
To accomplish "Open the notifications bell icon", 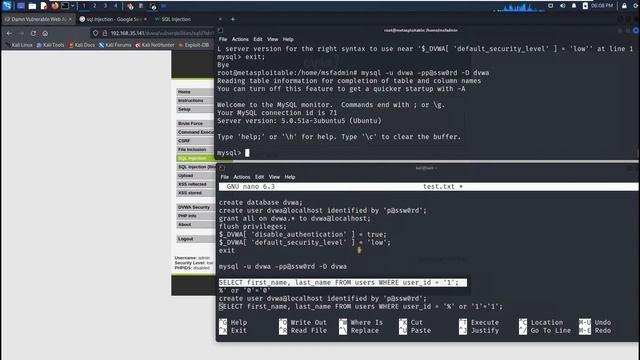I will click(574, 6).
